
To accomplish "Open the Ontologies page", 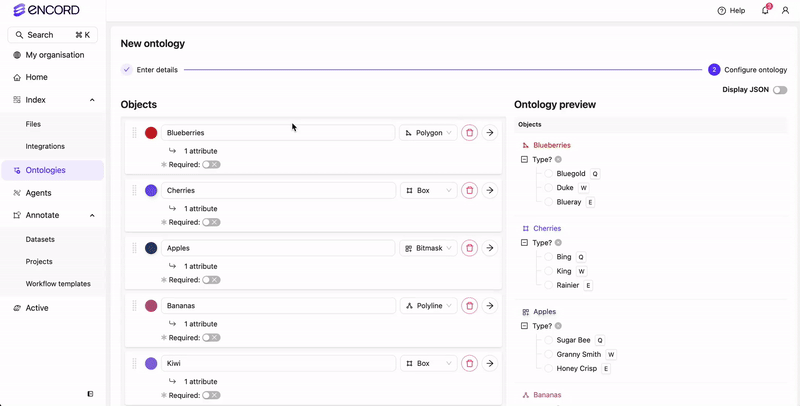I will tap(53, 170).
